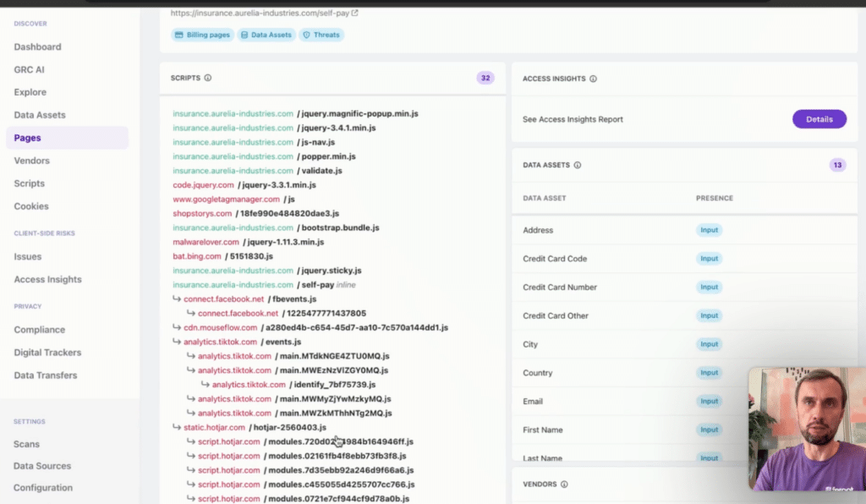Open Data Assets in the sidebar
866x504 pixels.
point(40,115)
